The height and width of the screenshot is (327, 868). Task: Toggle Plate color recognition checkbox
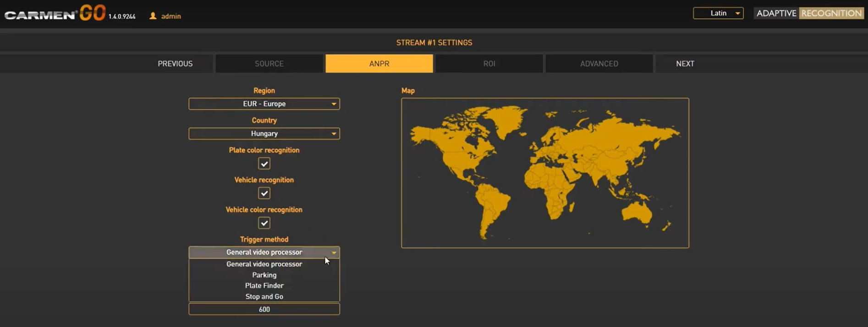point(264,163)
